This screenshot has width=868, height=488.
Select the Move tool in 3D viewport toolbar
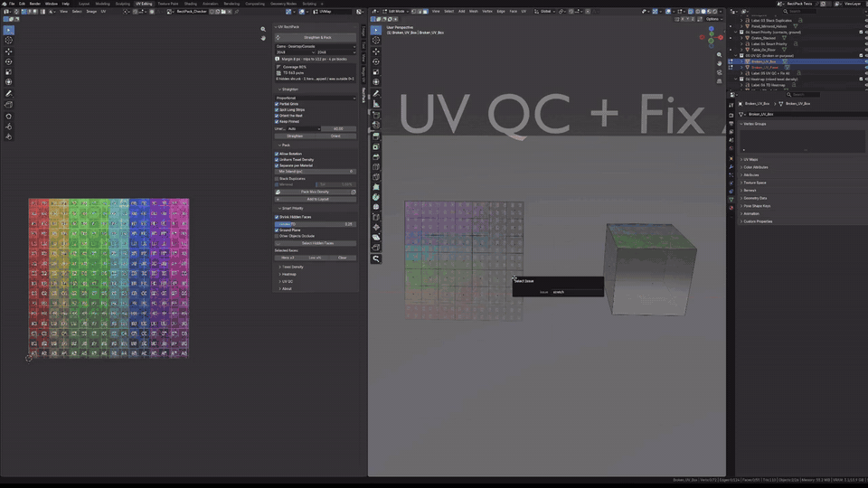click(376, 51)
